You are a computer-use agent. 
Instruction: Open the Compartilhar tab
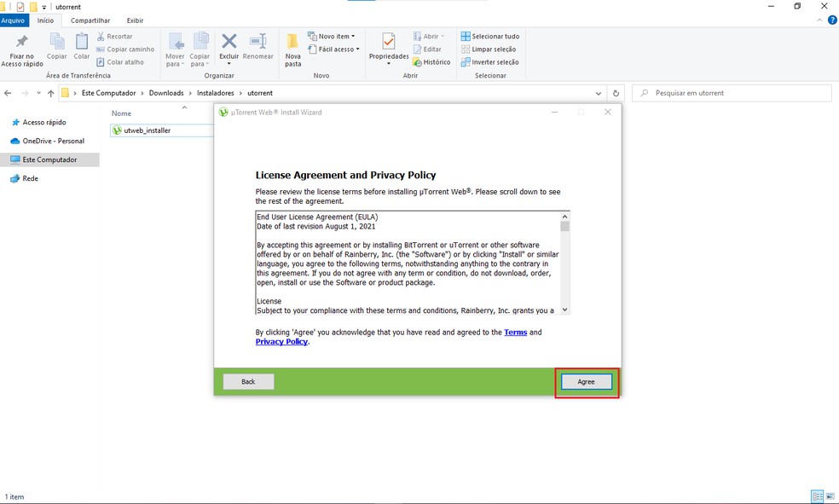click(90, 20)
